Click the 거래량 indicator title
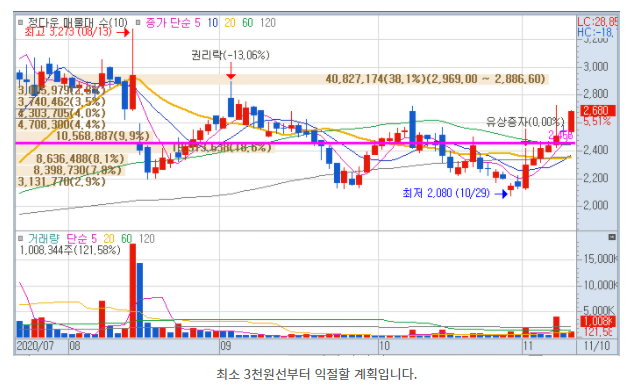 coord(43,239)
